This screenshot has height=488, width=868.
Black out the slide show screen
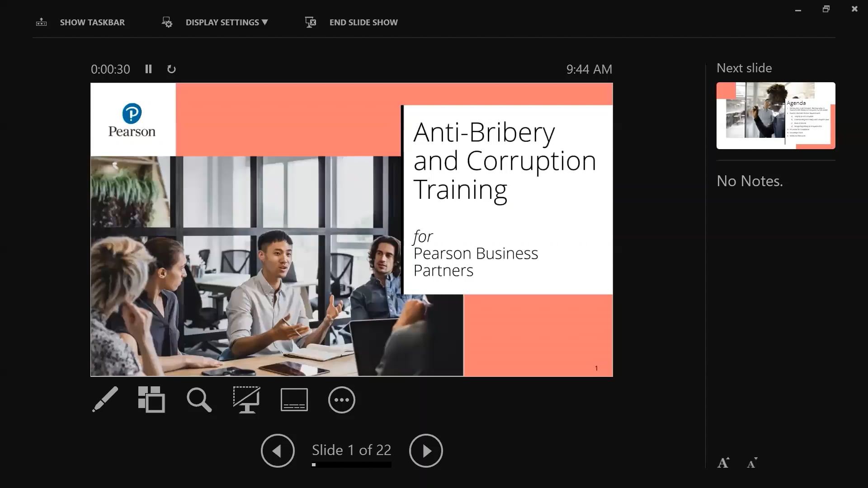(x=246, y=399)
